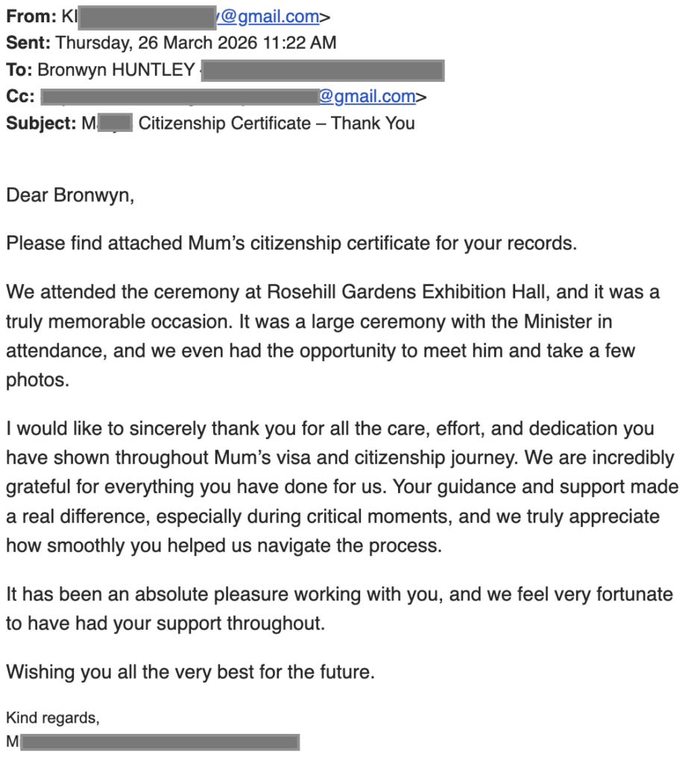Click the redacted signature name block
This screenshot has height=763, width=700.
[x=160, y=742]
